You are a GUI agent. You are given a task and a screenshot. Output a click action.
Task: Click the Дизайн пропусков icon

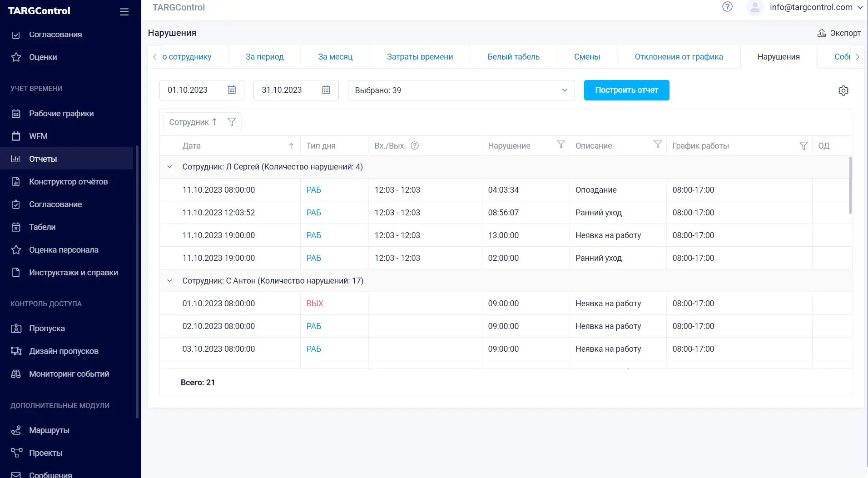[x=16, y=351]
